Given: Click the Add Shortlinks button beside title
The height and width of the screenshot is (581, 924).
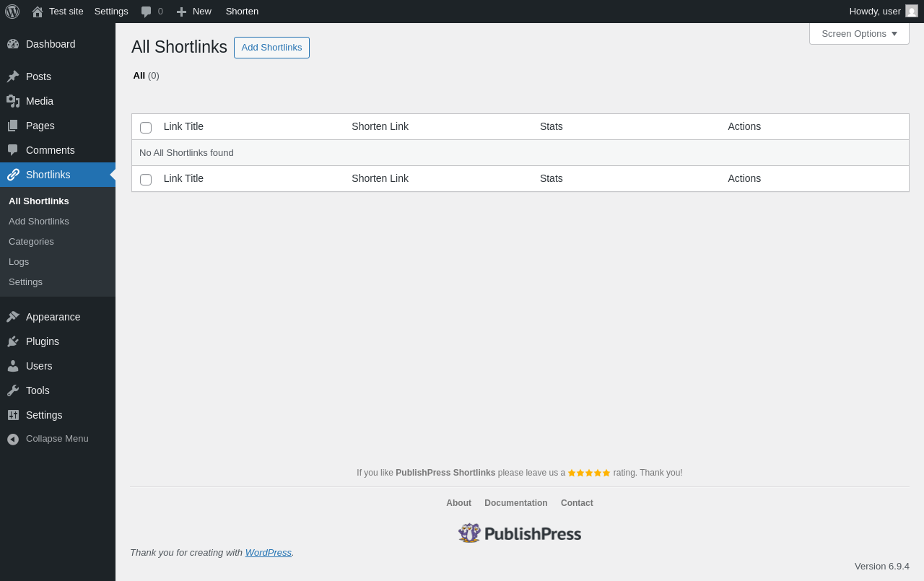Looking at the screenshot, I should (271, 48).
